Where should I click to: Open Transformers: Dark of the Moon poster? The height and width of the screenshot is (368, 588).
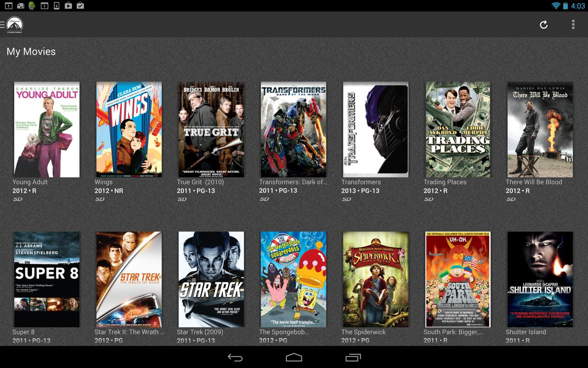[x=294, y=130]
